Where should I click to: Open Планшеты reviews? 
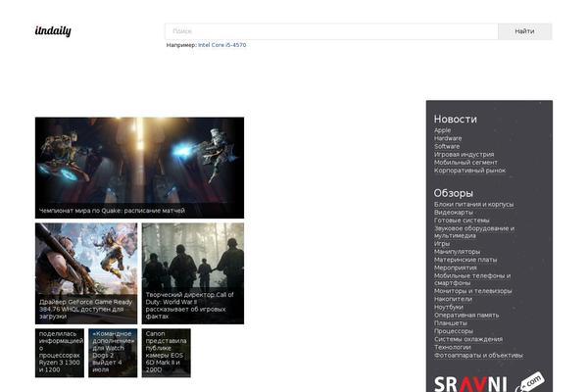pos(451,323)
